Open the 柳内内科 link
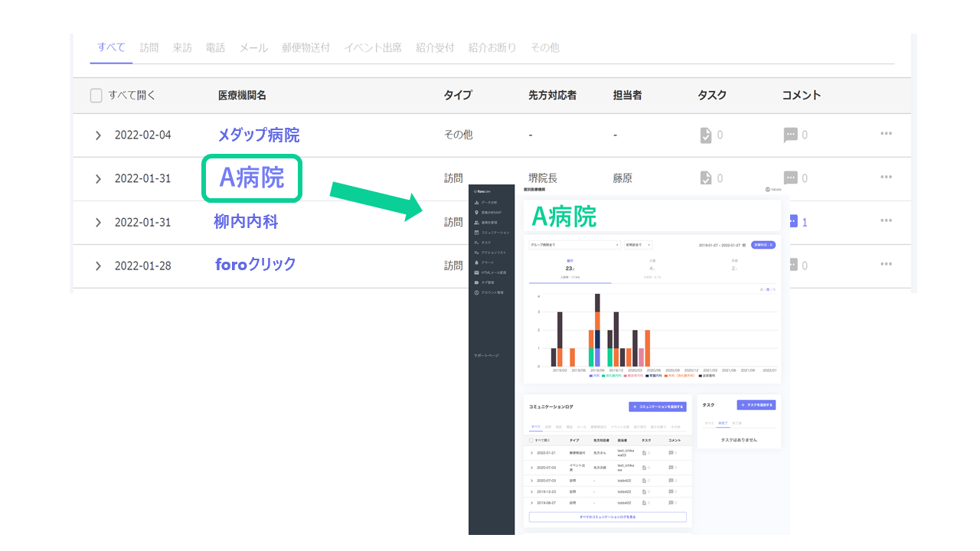Image resolution: width=980 pixels, height=551 pixels. pyautogui.click(x=246, y=222)
